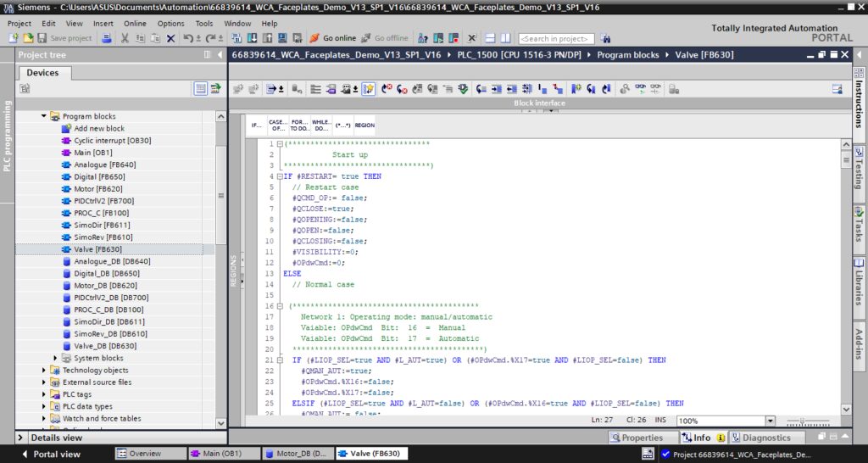Open Properties inspector tab
Screen dimensions: 868x463
point(643,438)
